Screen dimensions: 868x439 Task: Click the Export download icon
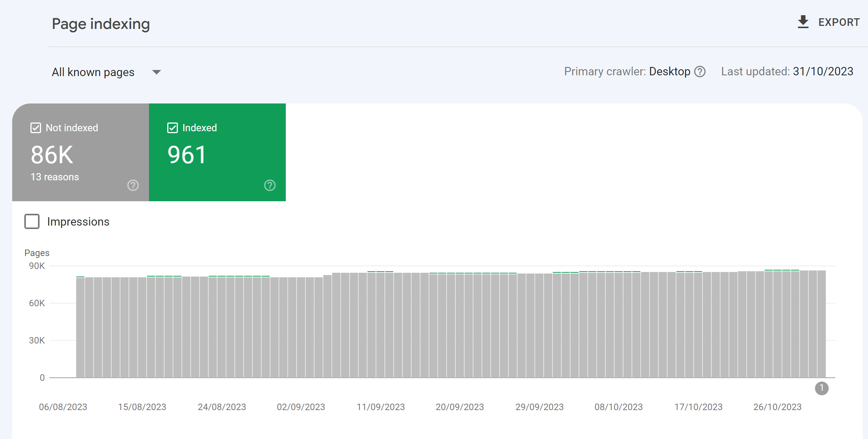(x=803, y=22)
